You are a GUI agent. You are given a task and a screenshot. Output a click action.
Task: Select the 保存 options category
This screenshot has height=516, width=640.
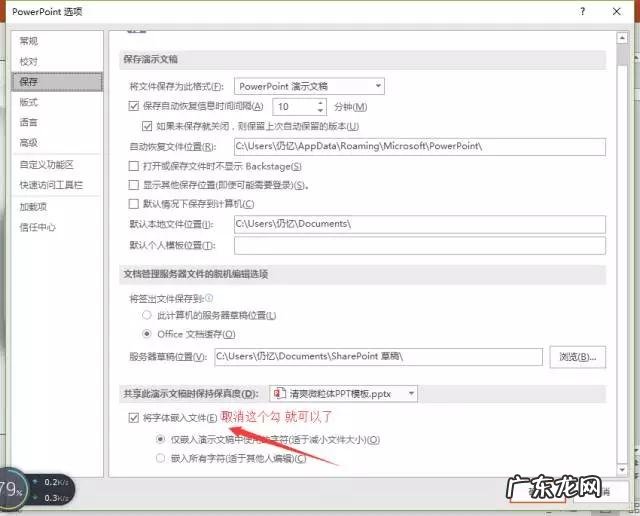[x=57, y=82]
